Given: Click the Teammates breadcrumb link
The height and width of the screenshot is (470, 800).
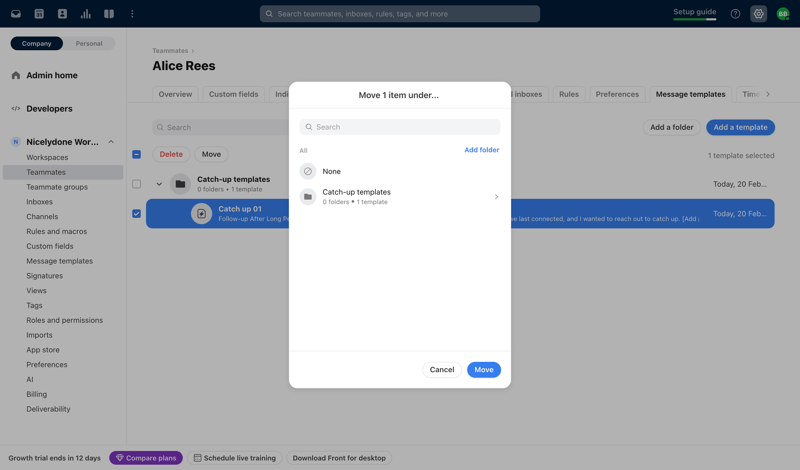Looking at the screenshot, I should pos(170,51).
